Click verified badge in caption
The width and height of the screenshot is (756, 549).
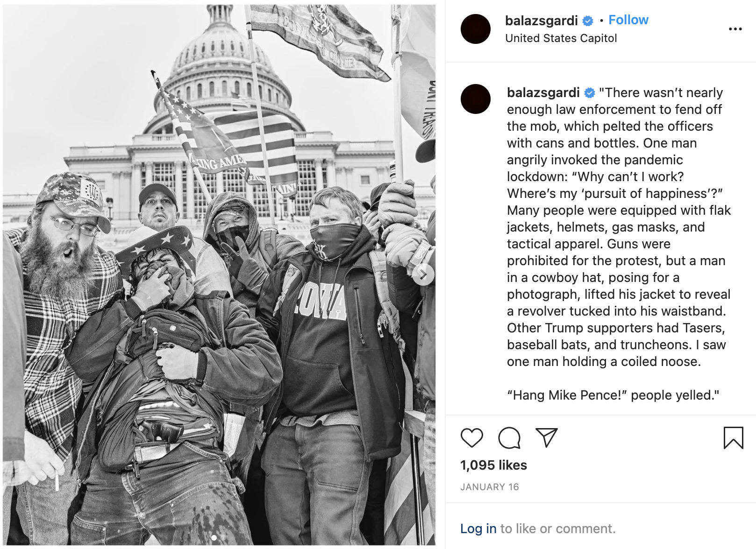pyautogui.click(x=590, y=93)
